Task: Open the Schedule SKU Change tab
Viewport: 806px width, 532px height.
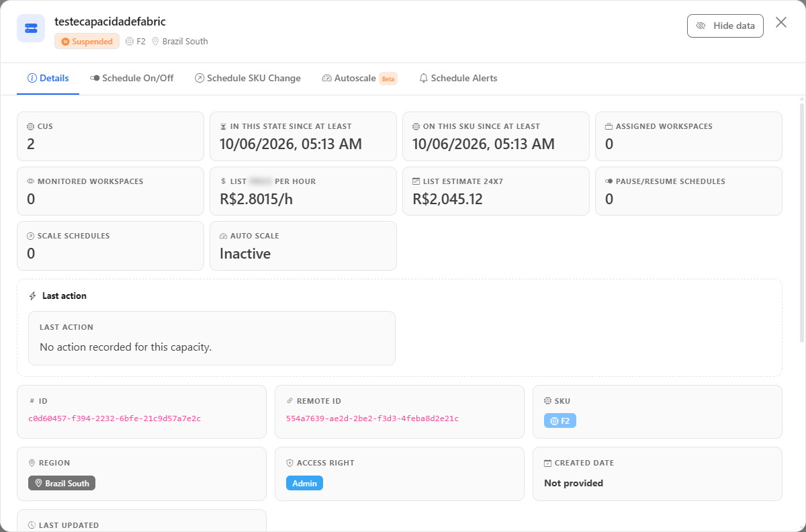Action: pos(248,78)
